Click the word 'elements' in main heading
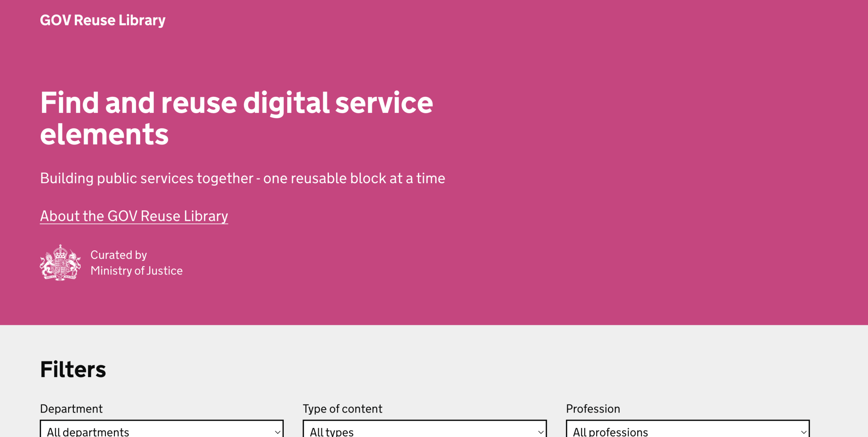The height and width of the screenshot is (437, 868). click(x=104, y=134)
